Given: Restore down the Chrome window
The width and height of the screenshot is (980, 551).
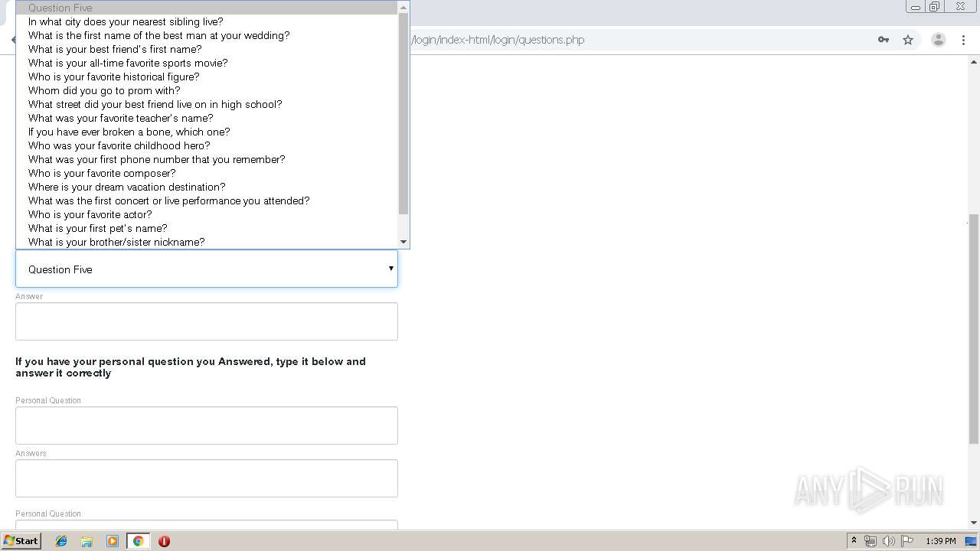Looking at the screenshot, I should (x=935, y=7).
